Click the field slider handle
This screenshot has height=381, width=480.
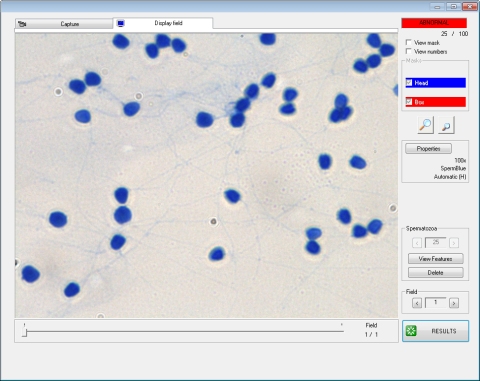click(x=24, y=332)
